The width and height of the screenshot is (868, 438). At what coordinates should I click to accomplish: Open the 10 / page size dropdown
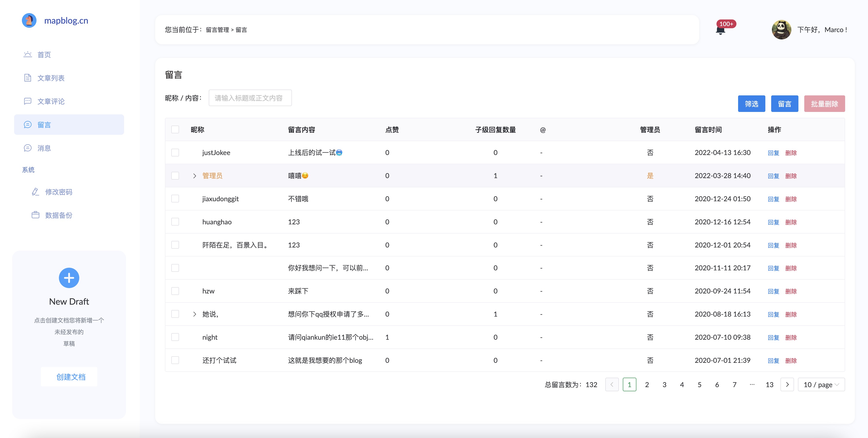(821, 384)
